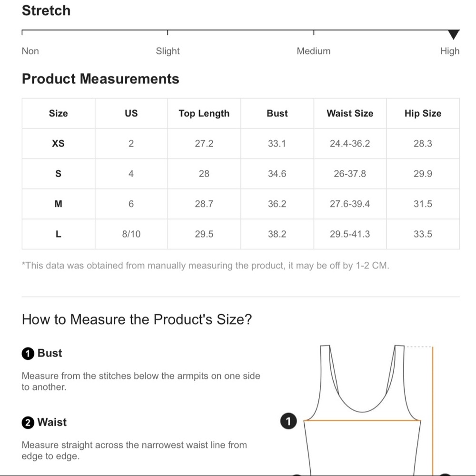Image resolution: width=476 pixels, height=476 pixels.
Task: Click the Slight stretch label
Action: click(168, 51)
